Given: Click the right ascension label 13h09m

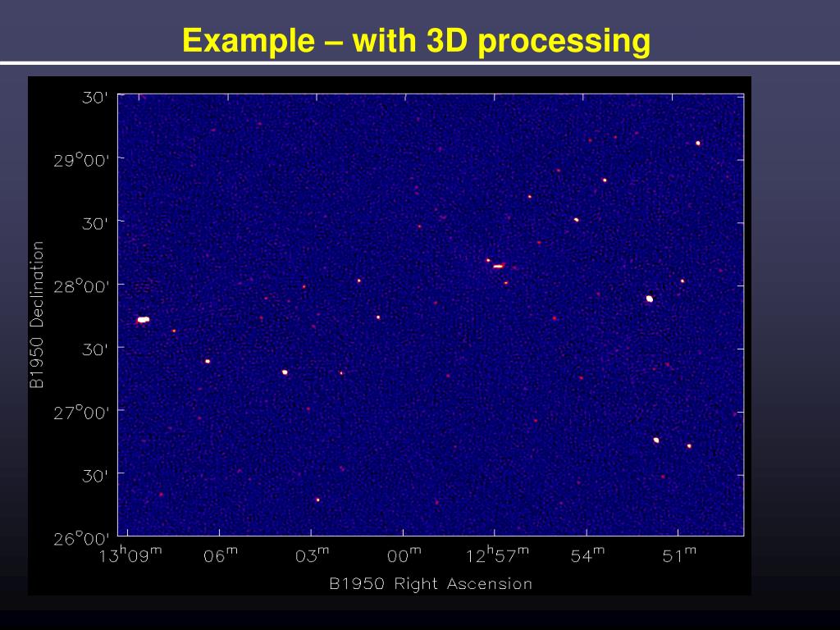Looking at the screenshot, I should click(130, 555).
